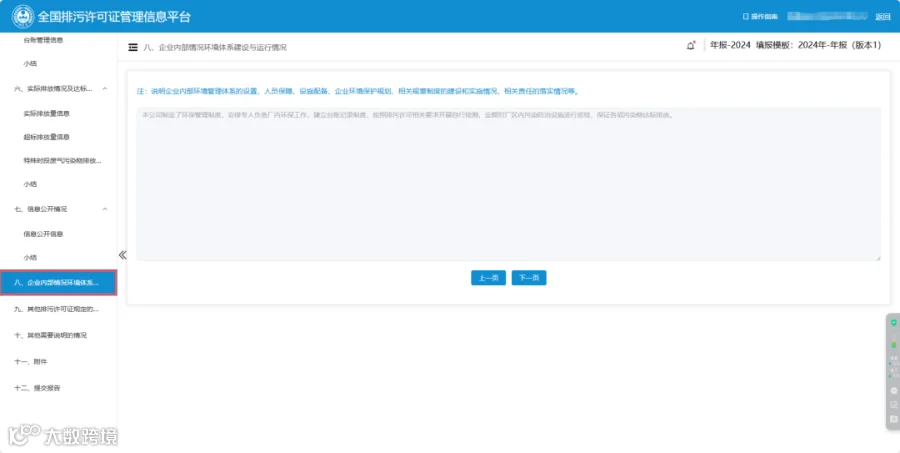Viewport: 900px width, 453px height.
Task: Select 六、实际排放情况及达标 section heading
Action: pos(53,89)
